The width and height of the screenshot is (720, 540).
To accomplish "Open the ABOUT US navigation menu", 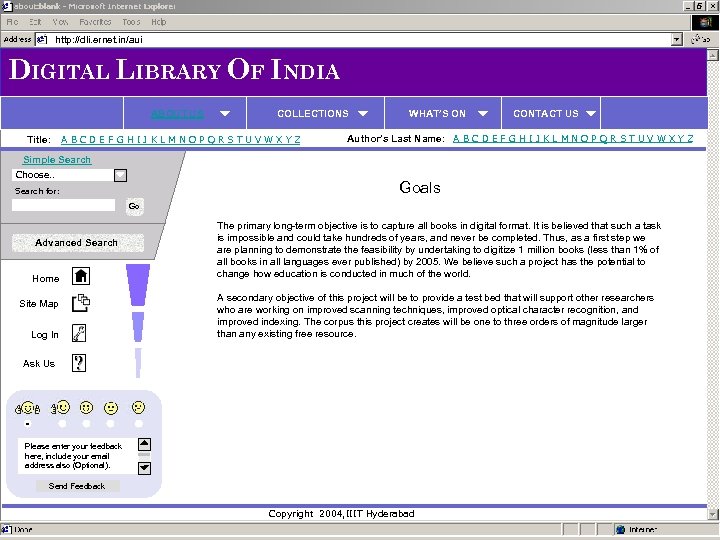I will click(177, 114).
